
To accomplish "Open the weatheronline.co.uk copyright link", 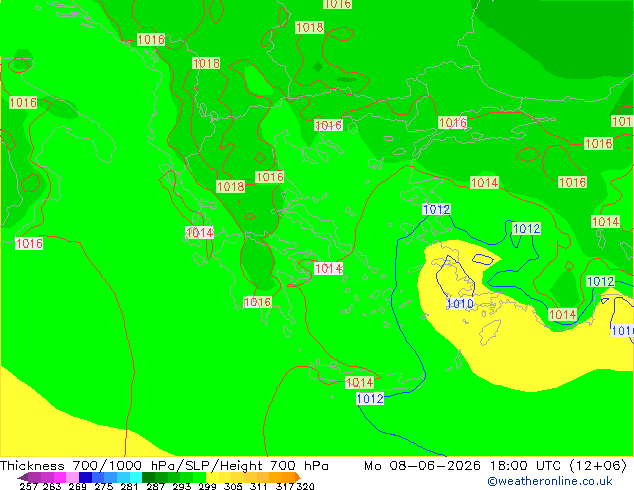I will (x=550, y=481).
